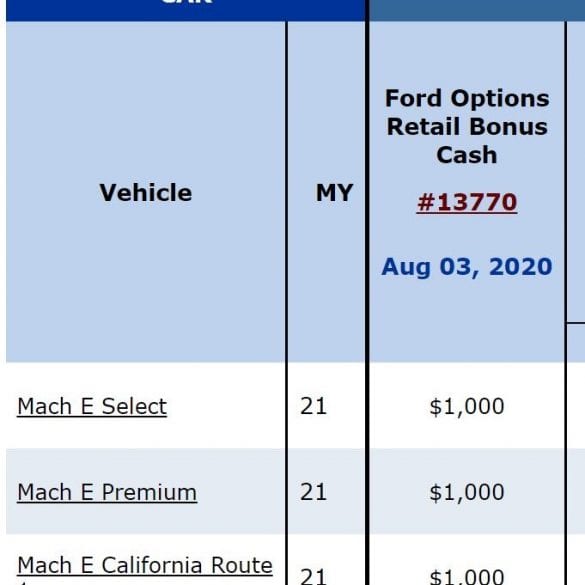This screenshot has height=585, width=585.
Task: Select model year 21 cell for Mach E Select
Action: 313,406
